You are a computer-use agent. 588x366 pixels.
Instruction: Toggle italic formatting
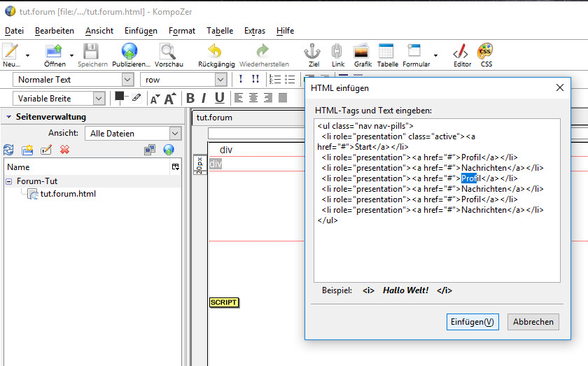(x=204, y=98)
